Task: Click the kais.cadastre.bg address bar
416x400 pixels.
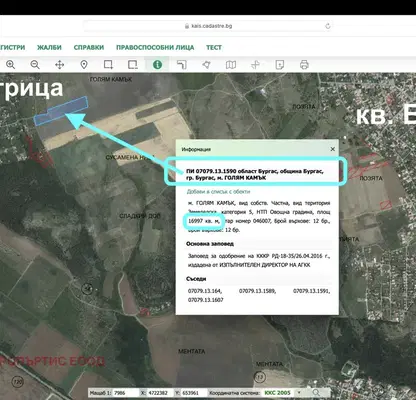Action: point(208,26)
